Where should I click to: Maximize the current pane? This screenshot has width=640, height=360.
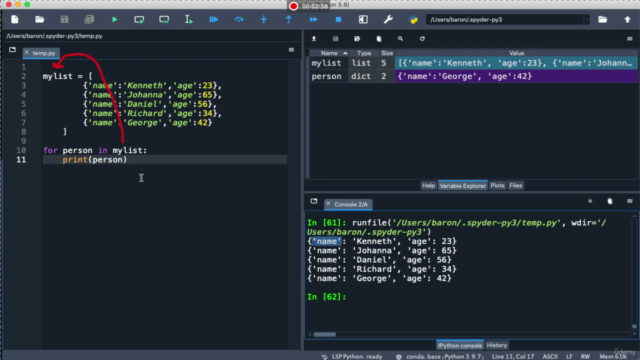363,19
